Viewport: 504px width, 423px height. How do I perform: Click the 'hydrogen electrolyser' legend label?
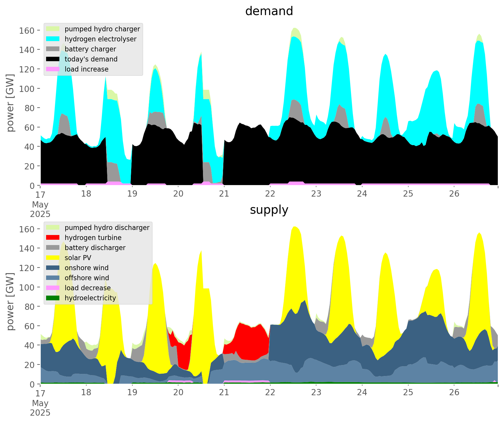(100, 39)
